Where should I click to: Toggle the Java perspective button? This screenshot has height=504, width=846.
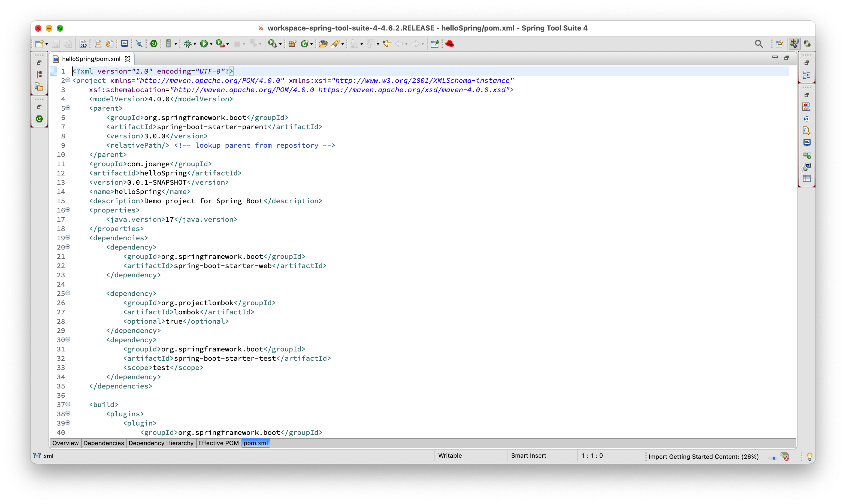pos(794,44)
